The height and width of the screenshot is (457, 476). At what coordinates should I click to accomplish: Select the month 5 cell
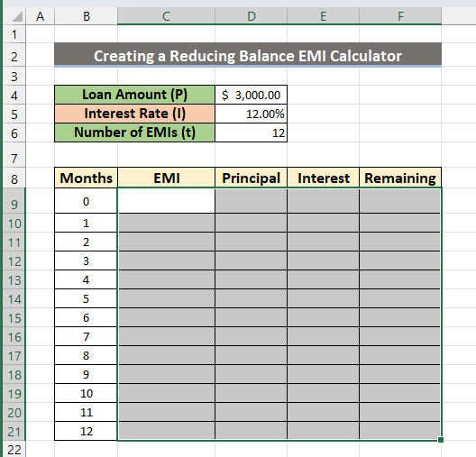pos(87,298)
